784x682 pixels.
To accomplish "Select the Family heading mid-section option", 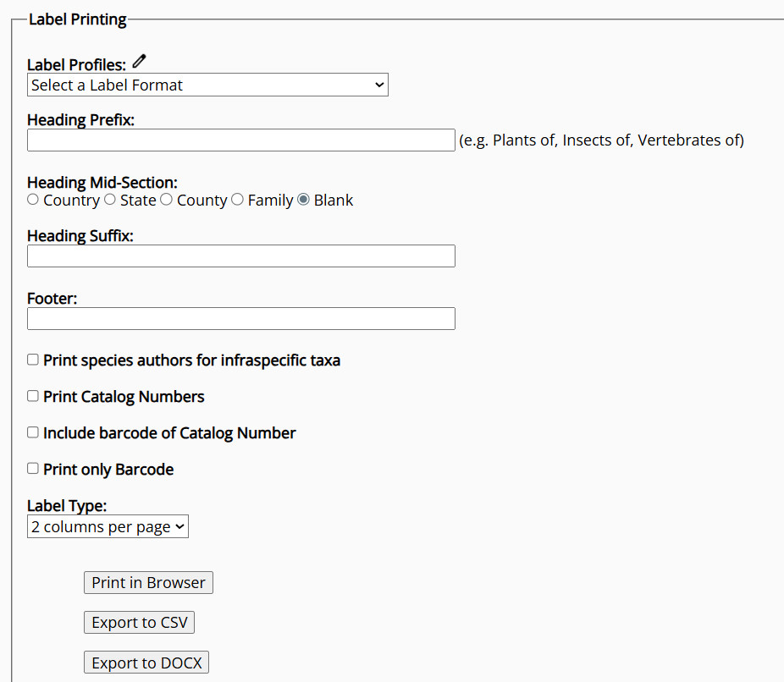I will [x=237, y=200].
